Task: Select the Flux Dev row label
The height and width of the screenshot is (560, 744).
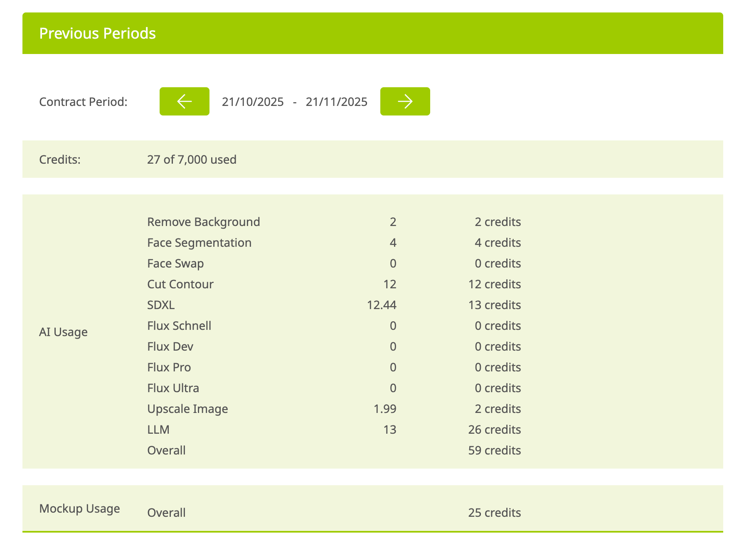Action: (170, 346)
